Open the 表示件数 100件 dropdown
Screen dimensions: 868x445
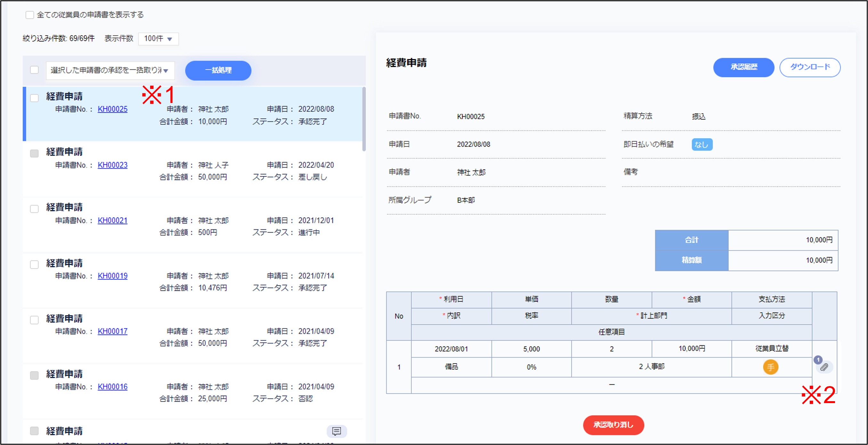[x=158, y=39]
